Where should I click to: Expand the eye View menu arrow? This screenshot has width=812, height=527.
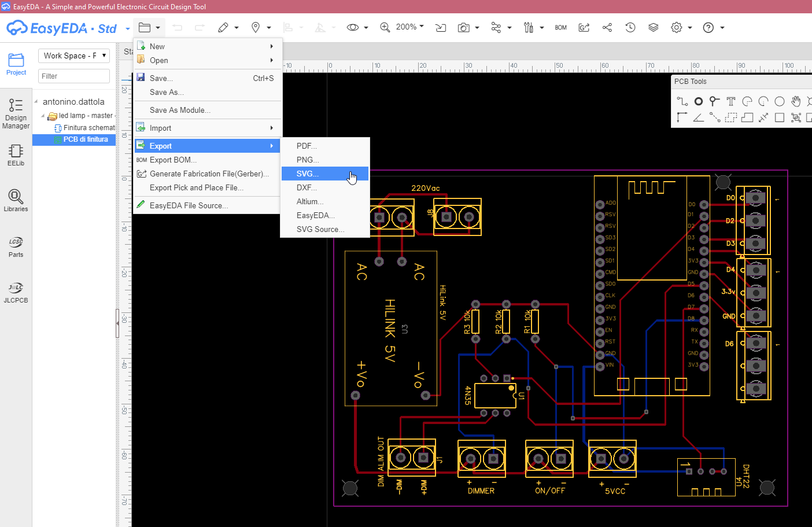(x=366, y=28)
